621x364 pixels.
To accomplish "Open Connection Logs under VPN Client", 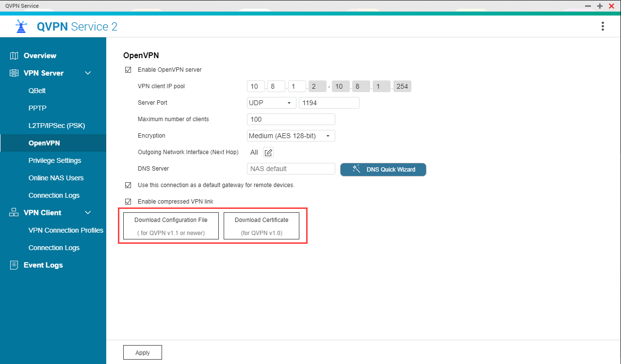I will [x=53, y=248].
